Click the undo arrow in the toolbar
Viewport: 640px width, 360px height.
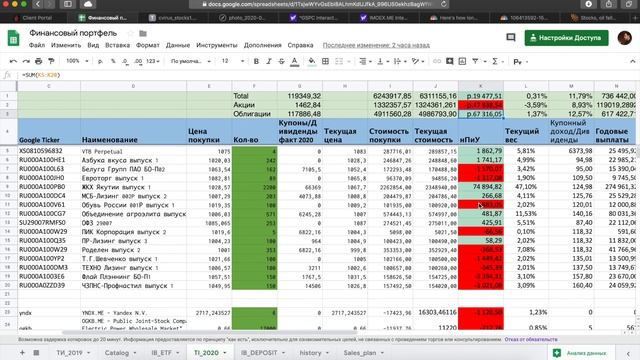pyautogui.click(x=13, y=61)
